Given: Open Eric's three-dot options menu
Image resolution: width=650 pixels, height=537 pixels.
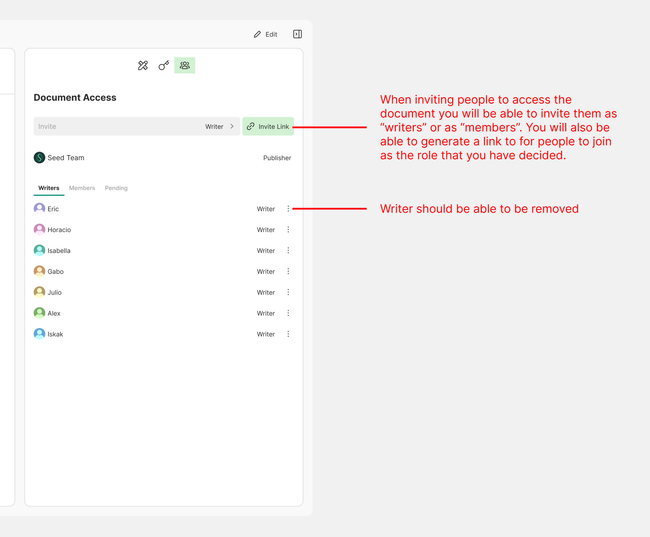Looking at the screenshot, I should pos(288,209).
